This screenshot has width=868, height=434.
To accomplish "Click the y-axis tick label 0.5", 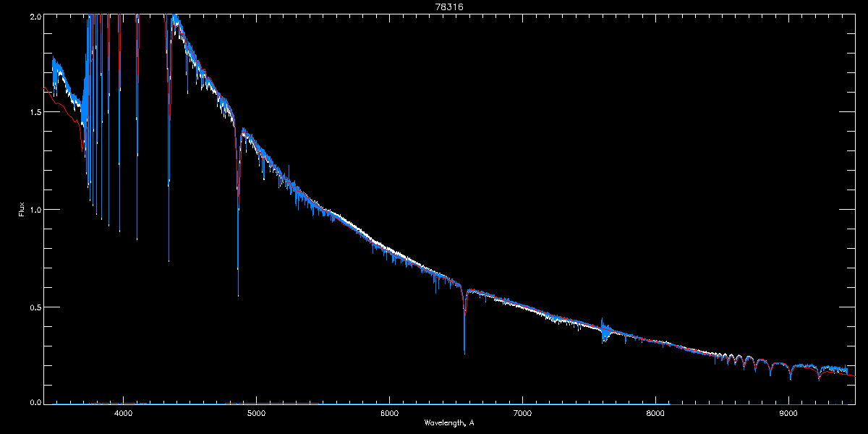I will click(x=35, y=307).
